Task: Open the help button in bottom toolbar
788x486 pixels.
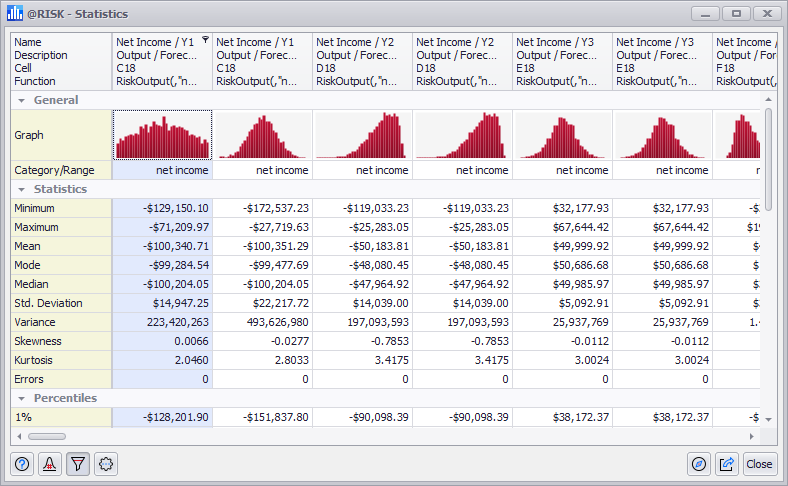Action: click(23, 464)
